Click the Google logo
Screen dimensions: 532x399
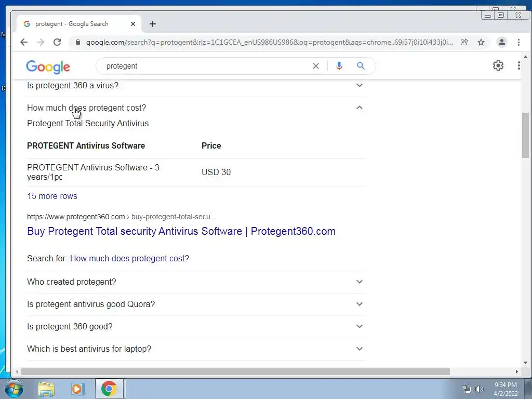(48, 67)
